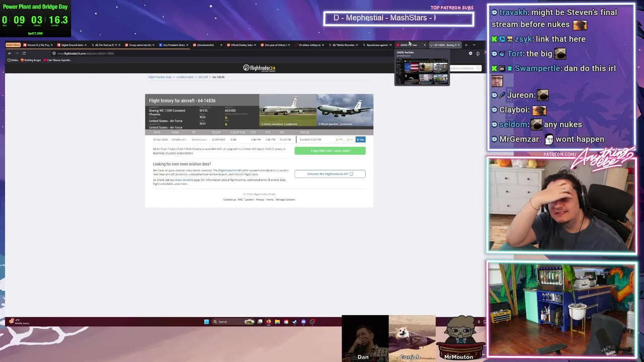Launch Steam from the taskbar

tap(295, 322)
